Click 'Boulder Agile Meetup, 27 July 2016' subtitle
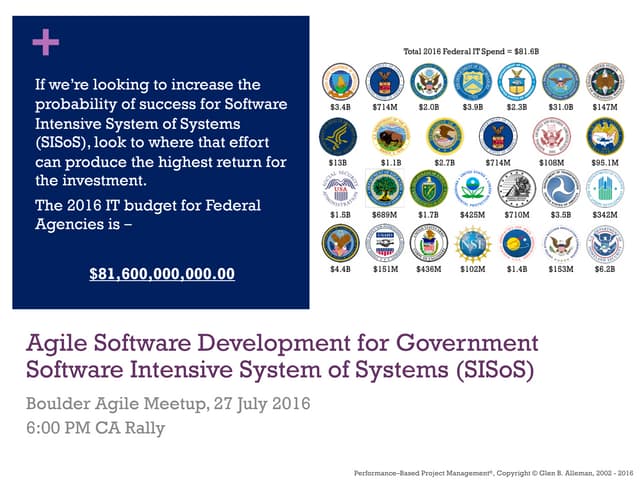 [x=168, y=404]
